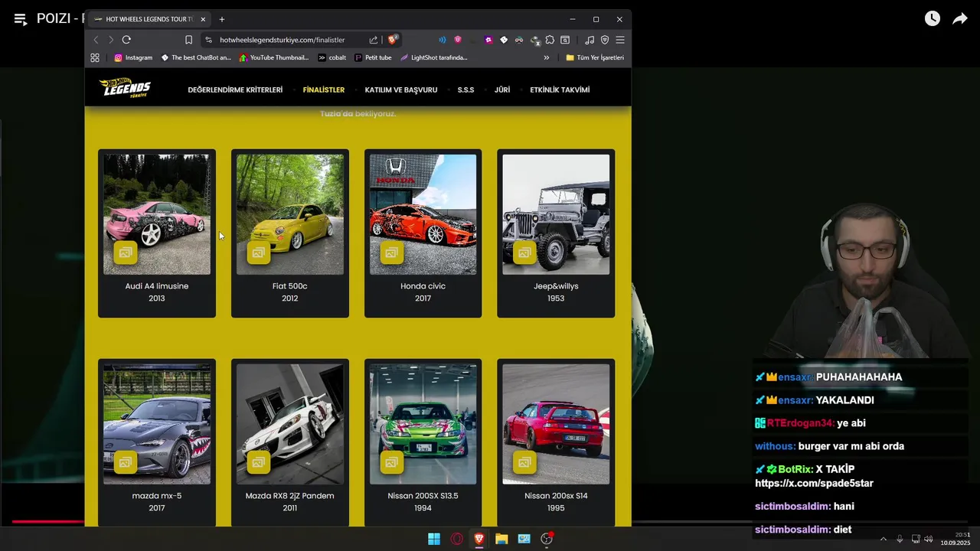Open The best ChatBot bookmark

(195, 57)
